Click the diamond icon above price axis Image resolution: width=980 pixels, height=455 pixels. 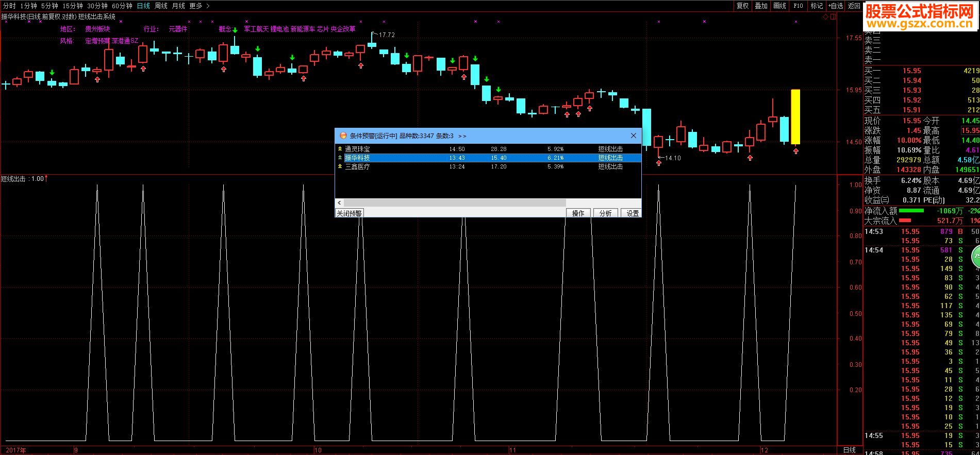click(825, 16)
